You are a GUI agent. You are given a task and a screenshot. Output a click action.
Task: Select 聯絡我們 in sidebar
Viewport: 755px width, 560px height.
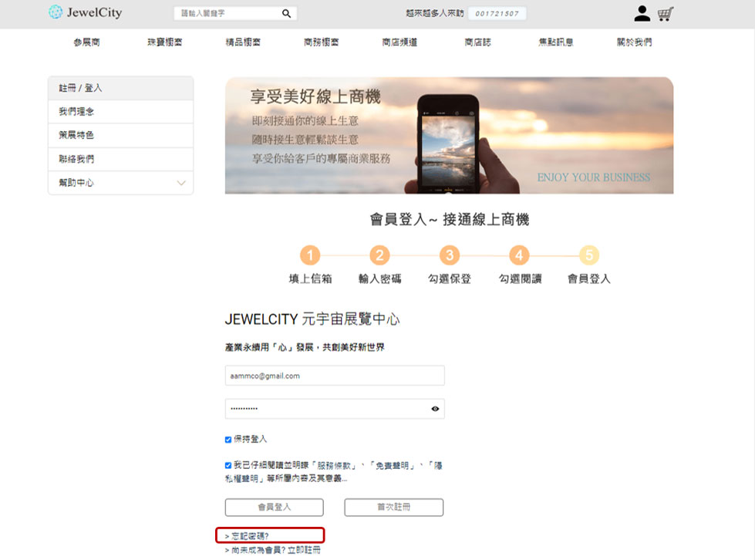(x=121, y=159)
